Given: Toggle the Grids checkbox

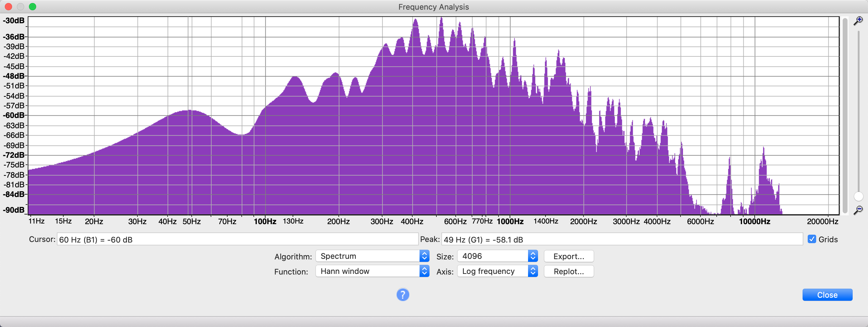Looking at the screenshot, I should 812,239.
